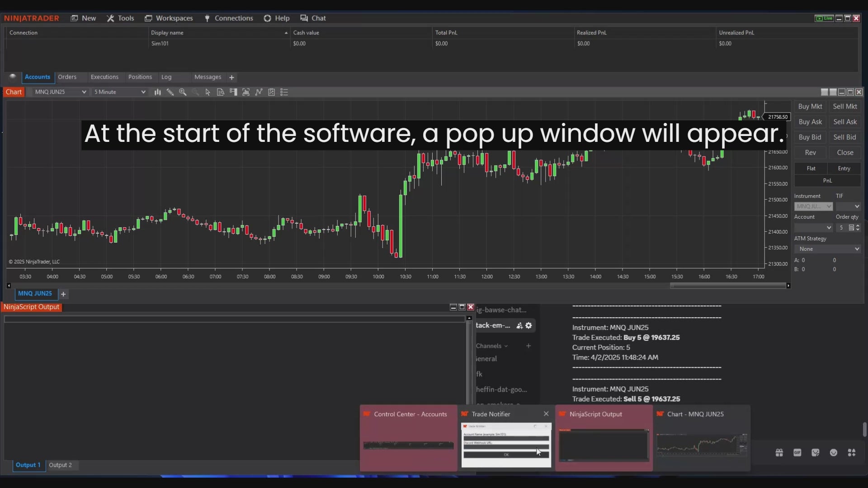Open the order qty keypad icon
The width and height of the screenshot is (868, 488).
[x=851, y=228]
